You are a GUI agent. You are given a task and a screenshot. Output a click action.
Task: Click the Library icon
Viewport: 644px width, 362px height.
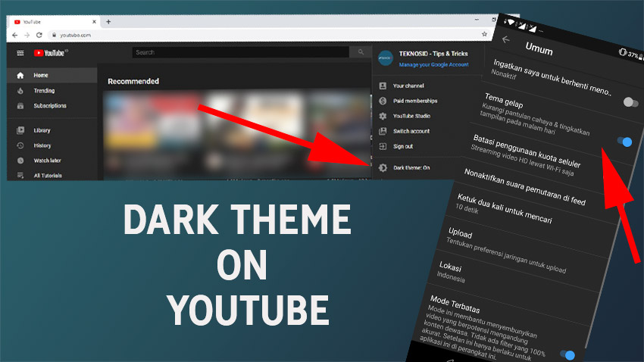click(x=20, y=130)
